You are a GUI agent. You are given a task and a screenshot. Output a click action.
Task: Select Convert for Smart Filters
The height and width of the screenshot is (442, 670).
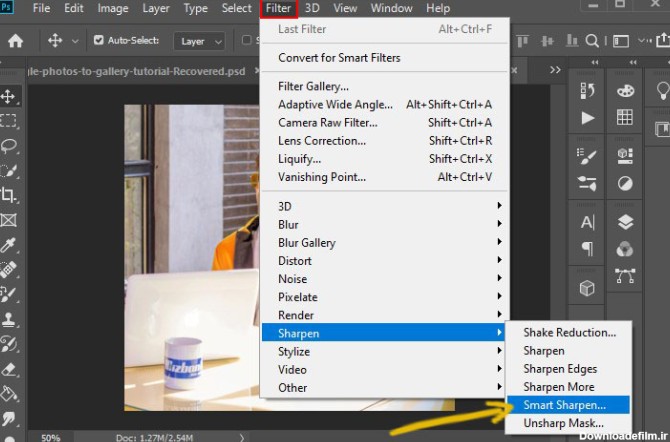(x=339, y=57)
